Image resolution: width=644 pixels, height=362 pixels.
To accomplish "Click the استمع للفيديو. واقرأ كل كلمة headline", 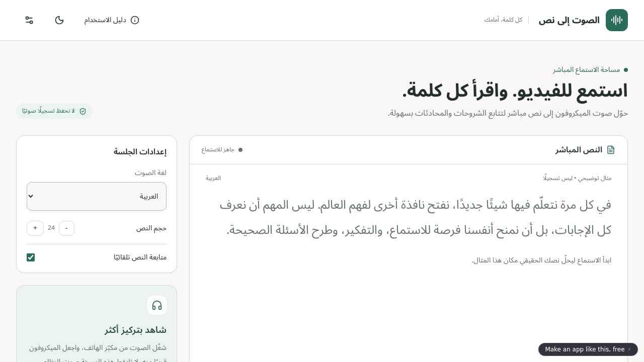I will pyautogui.click(x=515, y=90).
